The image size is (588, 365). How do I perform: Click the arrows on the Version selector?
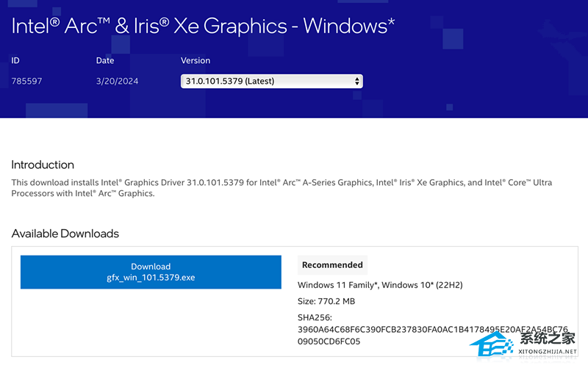(357, 81)
